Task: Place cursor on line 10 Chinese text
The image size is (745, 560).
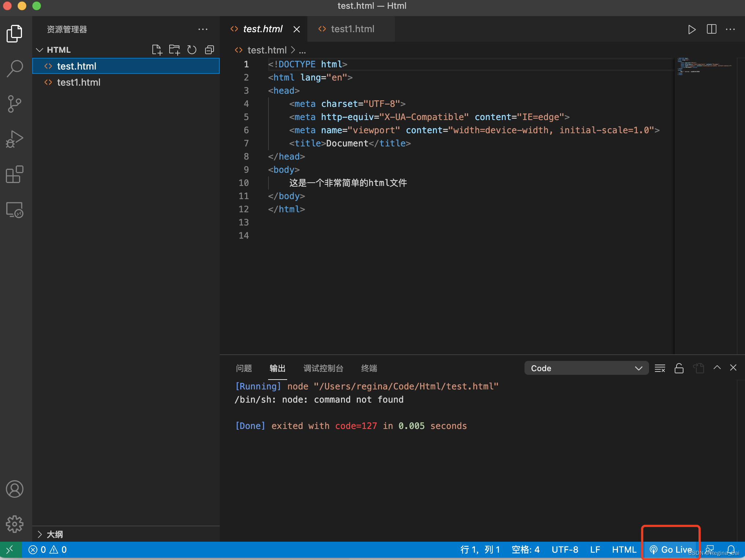Action: coord(348,183)
